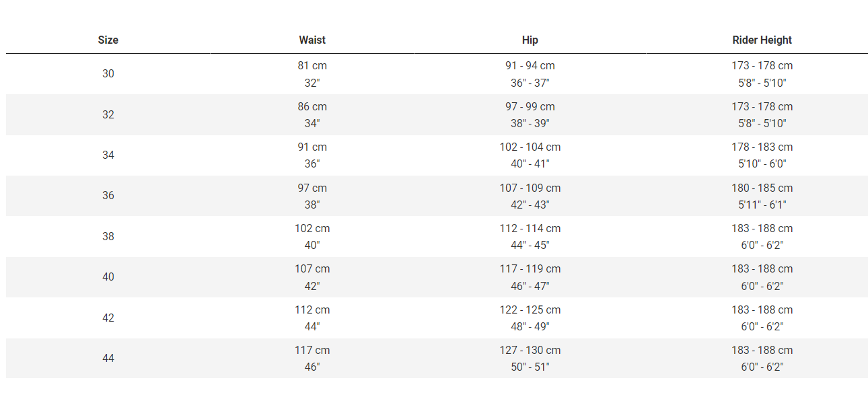The height and width of the screenshot is (399, 868).
Task: Select the size 42 cell
Action: click(108, 318)
